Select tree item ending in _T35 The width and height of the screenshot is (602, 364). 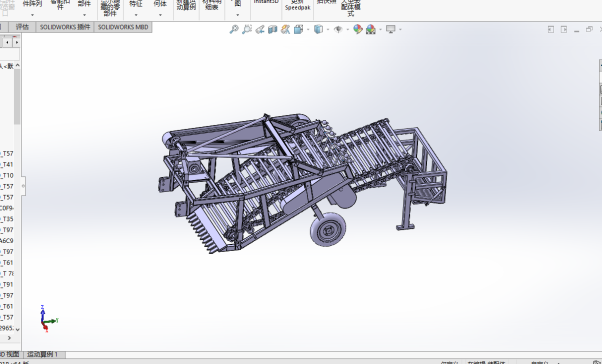[7, 219]
